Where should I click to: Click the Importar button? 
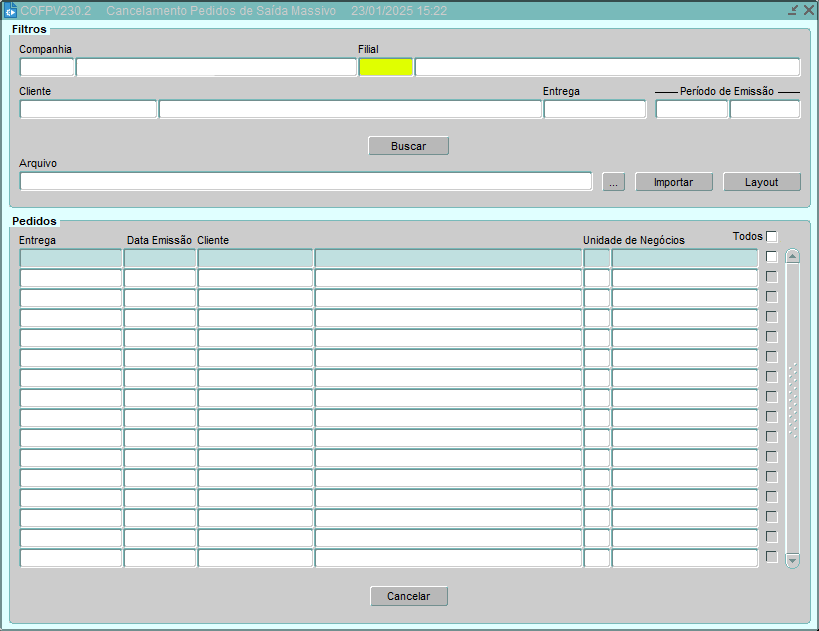coord(674,182)
